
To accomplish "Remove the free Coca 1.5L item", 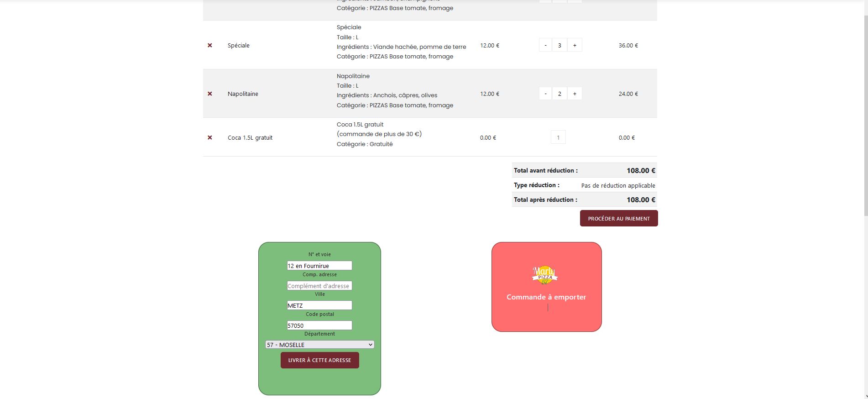I will tap(210, 137).
